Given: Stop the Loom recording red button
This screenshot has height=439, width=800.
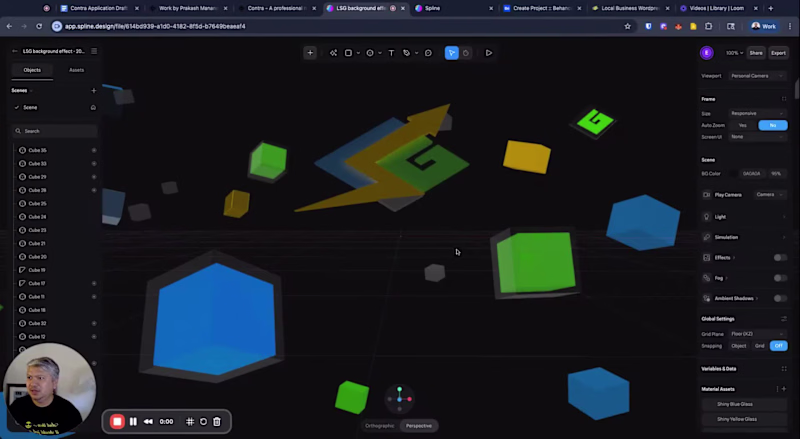Looking at the screenshot, I should pos(117,422).
